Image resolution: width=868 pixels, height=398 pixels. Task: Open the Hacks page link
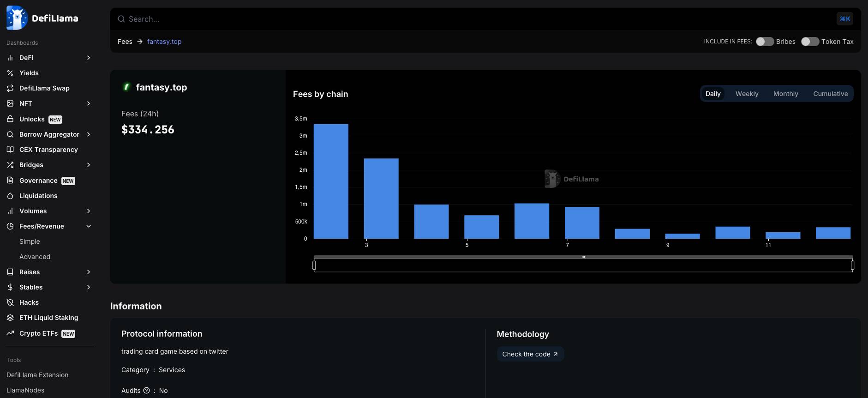[x=29, y=302]
